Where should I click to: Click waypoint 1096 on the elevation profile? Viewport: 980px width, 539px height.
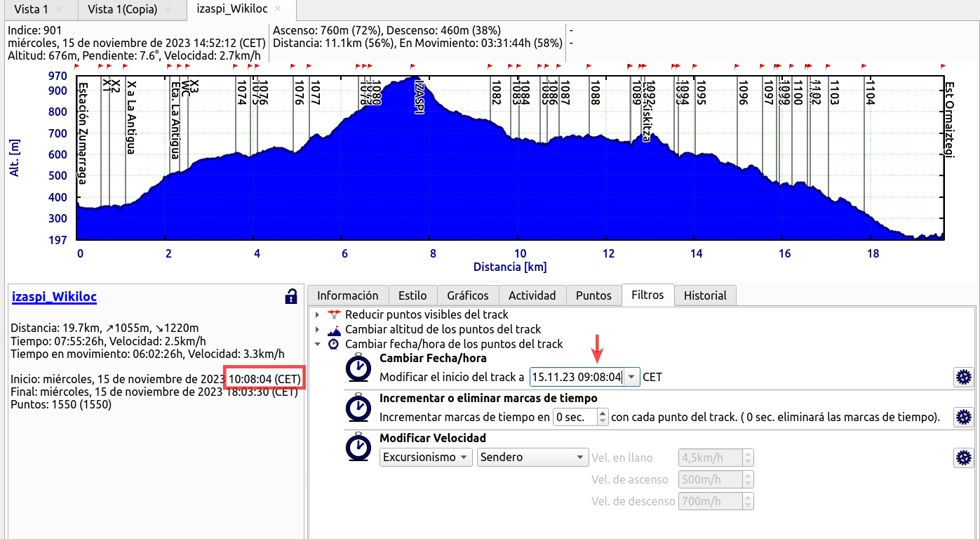[x=743, y=93]
